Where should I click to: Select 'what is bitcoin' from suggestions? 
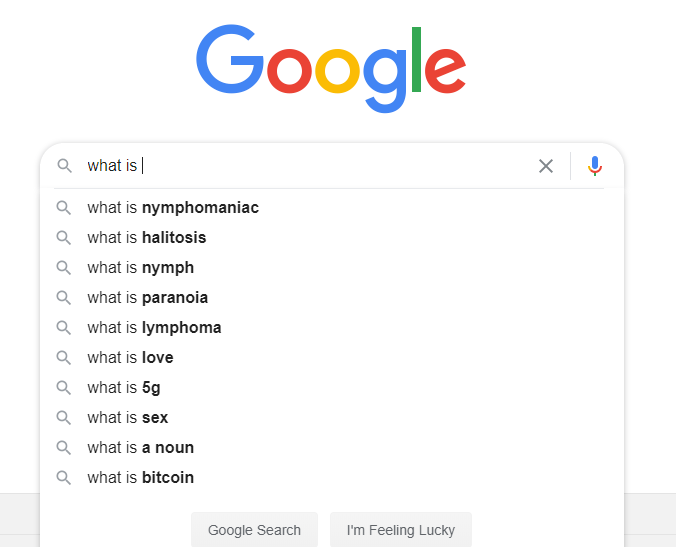[141, 478]
